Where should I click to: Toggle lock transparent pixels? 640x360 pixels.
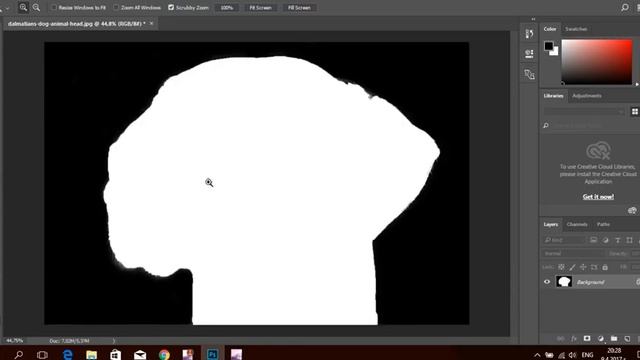(562, 267)
